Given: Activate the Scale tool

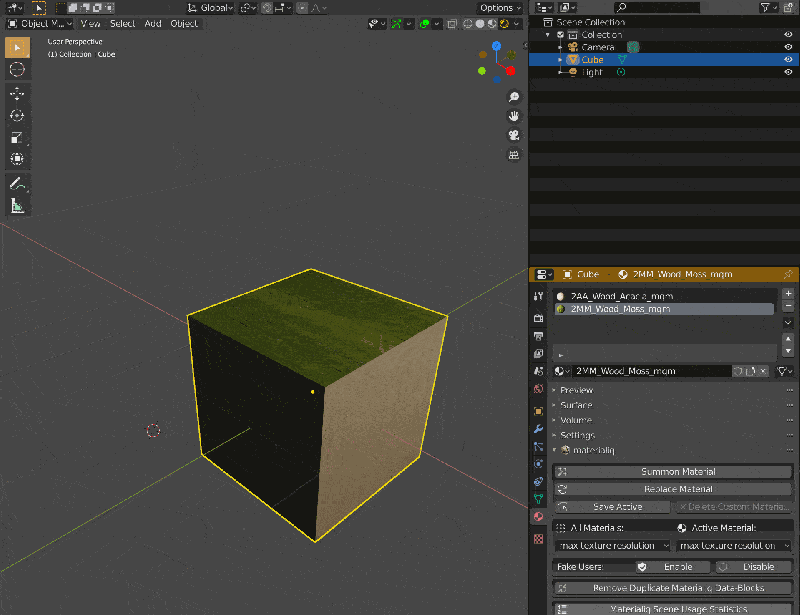Looking at the screenshot, I should coord(17,138).
